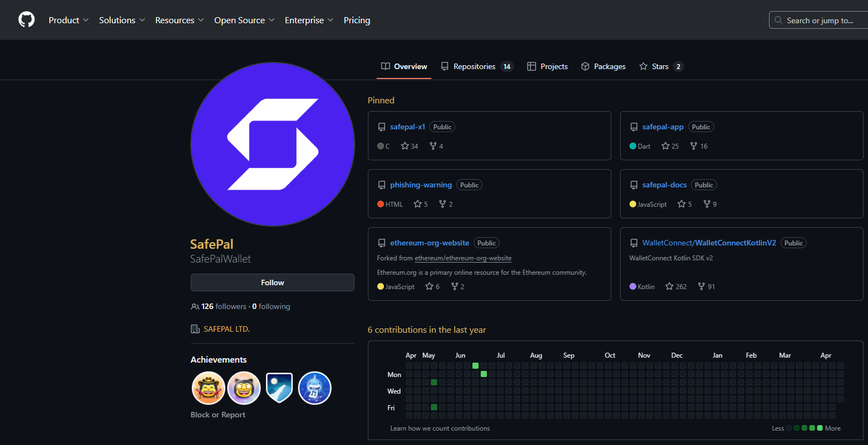This screenshot has height=445, width=868.
Task: Switch to the Repositories tab
Action: point(477,66)
